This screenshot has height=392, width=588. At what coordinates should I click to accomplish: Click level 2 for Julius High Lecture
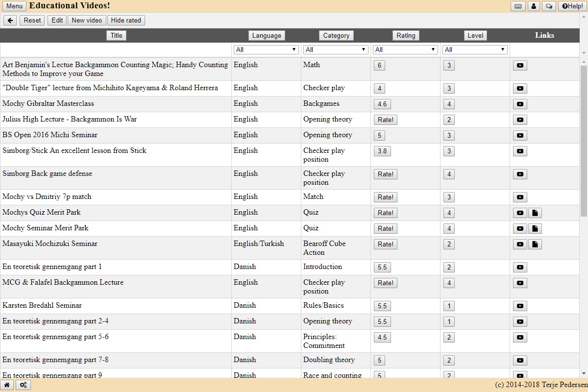[449, 120]
